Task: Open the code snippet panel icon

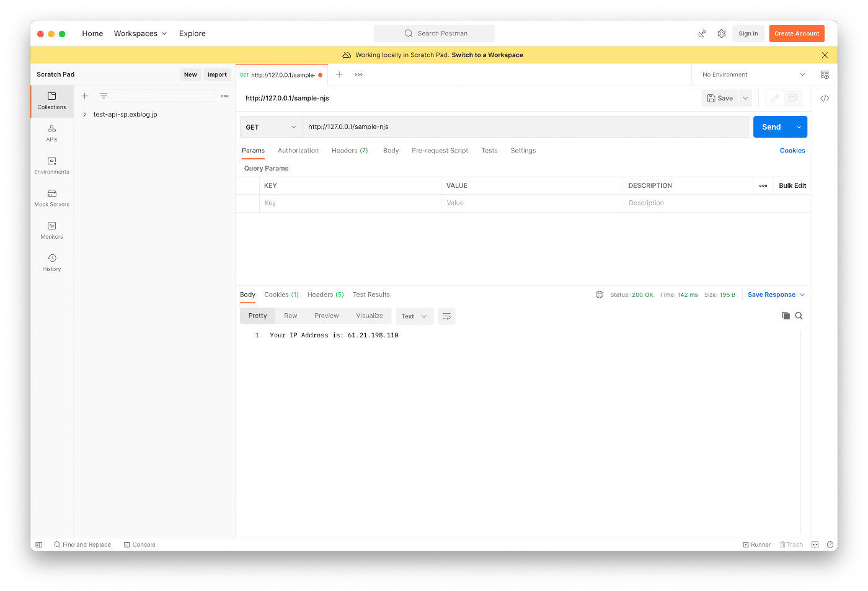Action: tap(825, 98)
